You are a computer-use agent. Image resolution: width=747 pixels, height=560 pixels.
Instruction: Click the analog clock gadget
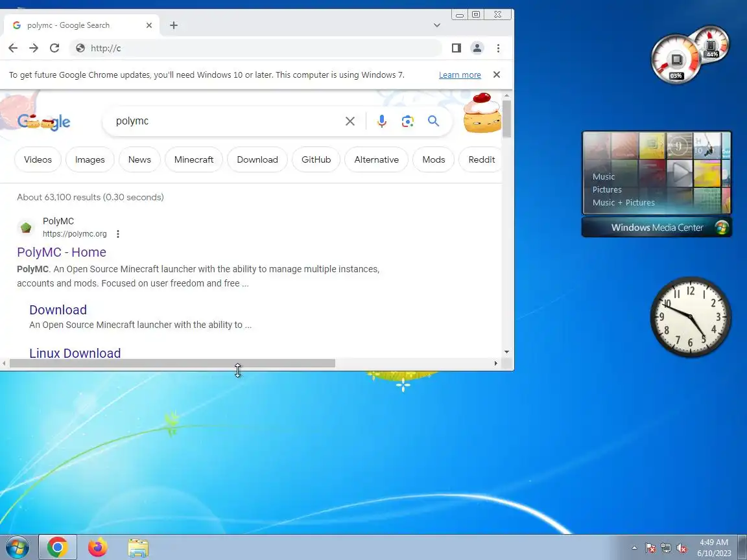691,317
